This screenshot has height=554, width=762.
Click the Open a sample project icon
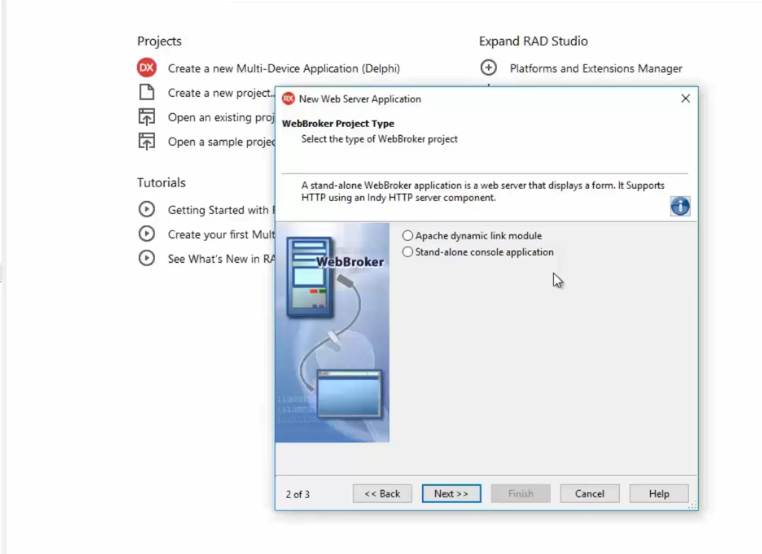146,141
